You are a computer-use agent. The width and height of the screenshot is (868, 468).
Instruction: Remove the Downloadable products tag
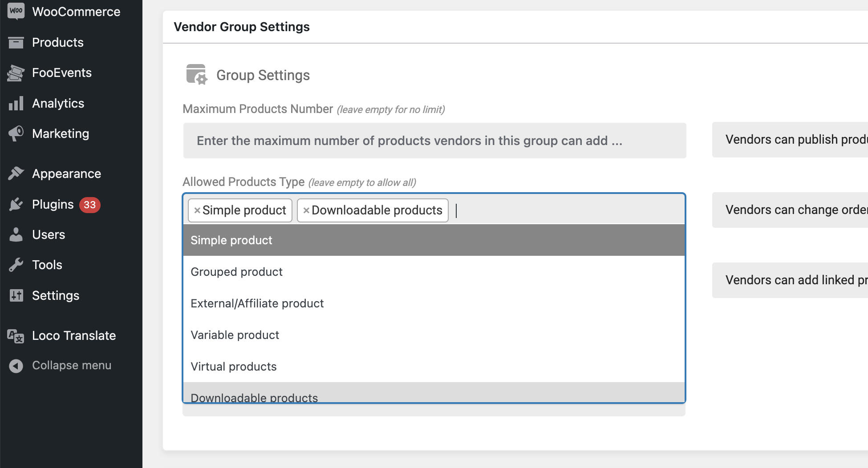pyautogui.click(x=306, y=210)
